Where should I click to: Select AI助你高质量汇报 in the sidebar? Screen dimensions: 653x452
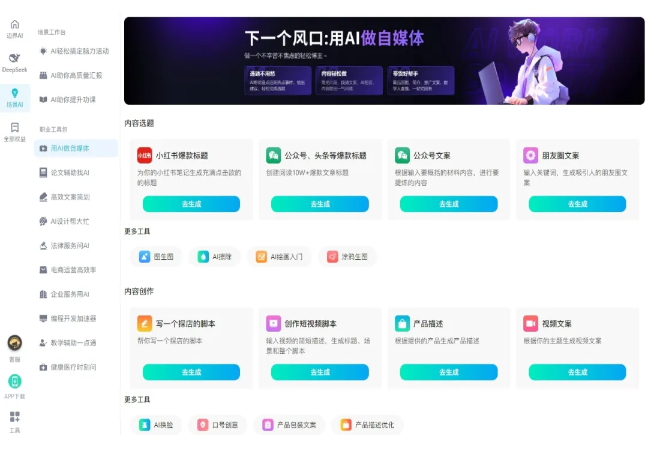[76, 75]
